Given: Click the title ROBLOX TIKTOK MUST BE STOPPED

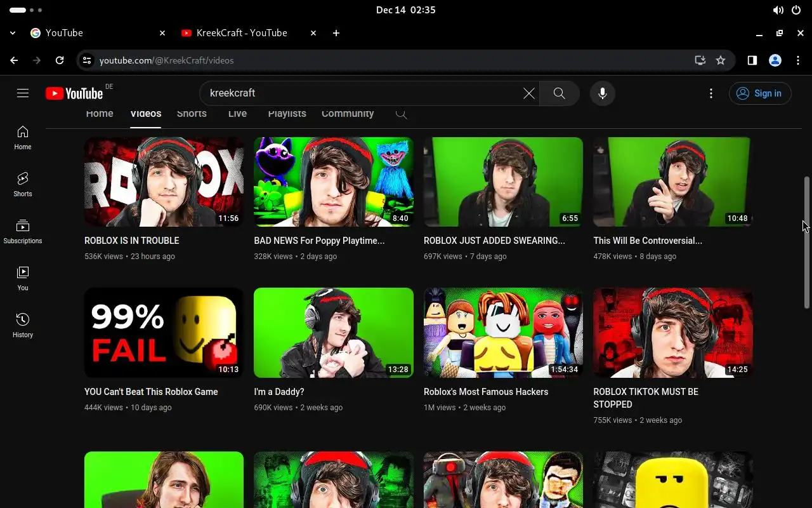Looking at the screenshot, I should [646, 398].
